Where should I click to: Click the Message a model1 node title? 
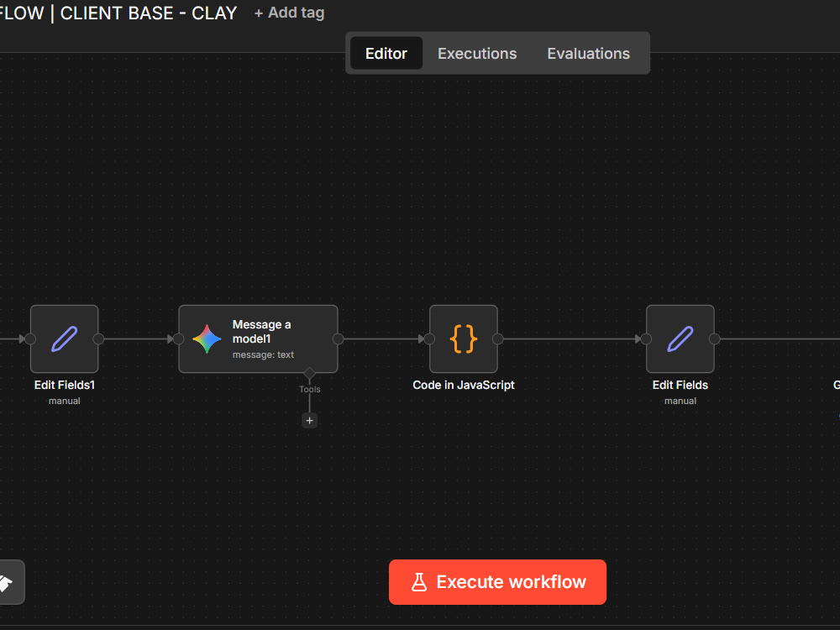click(262, 332)
